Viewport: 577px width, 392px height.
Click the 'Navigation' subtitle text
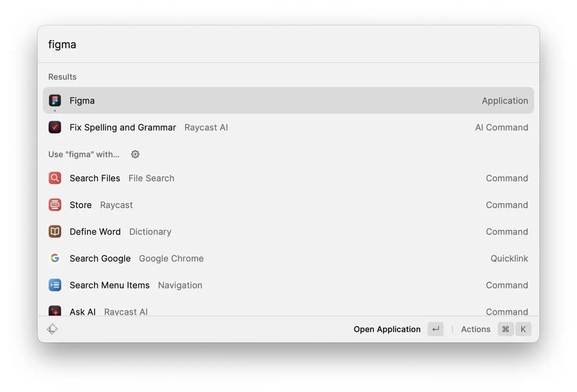click(180, 285)
